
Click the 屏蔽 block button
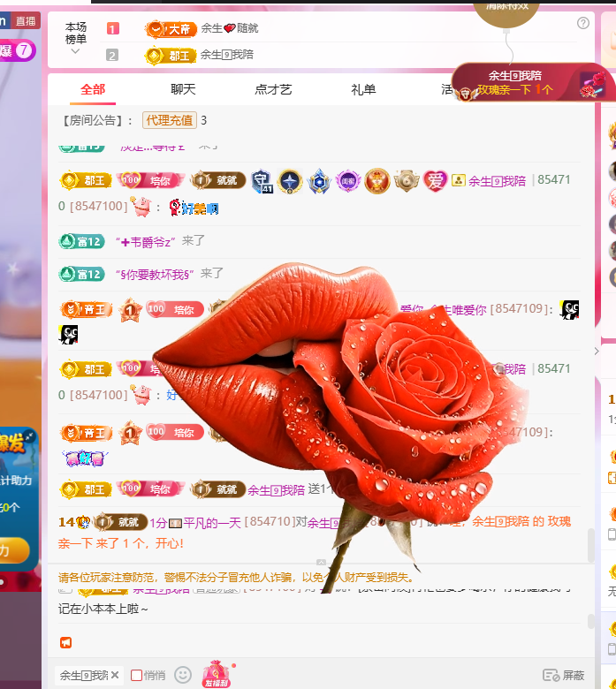point(564,675)
